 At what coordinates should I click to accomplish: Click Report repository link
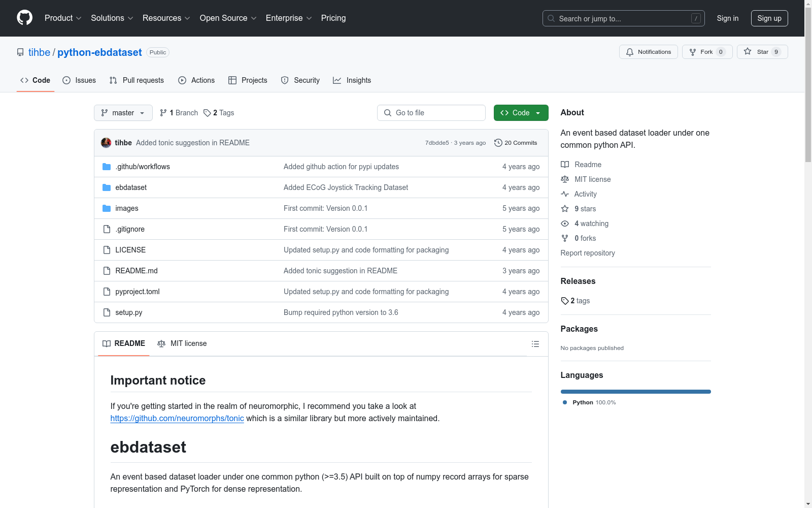tap(588, 253)
